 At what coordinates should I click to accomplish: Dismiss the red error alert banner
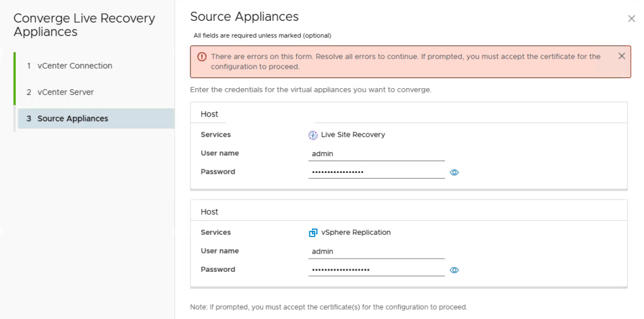click(621, 56)
